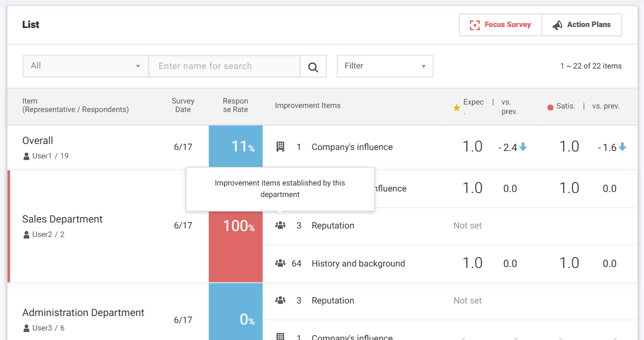Open the Focus Survey view
The height and width of the screenshot is (340, 644).
tap(500, 24)
